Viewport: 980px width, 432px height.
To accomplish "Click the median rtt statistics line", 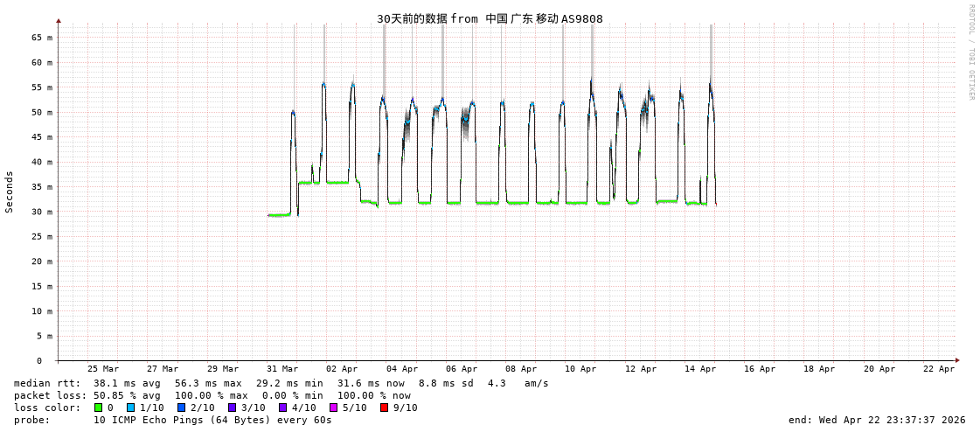I will point(281,383).
